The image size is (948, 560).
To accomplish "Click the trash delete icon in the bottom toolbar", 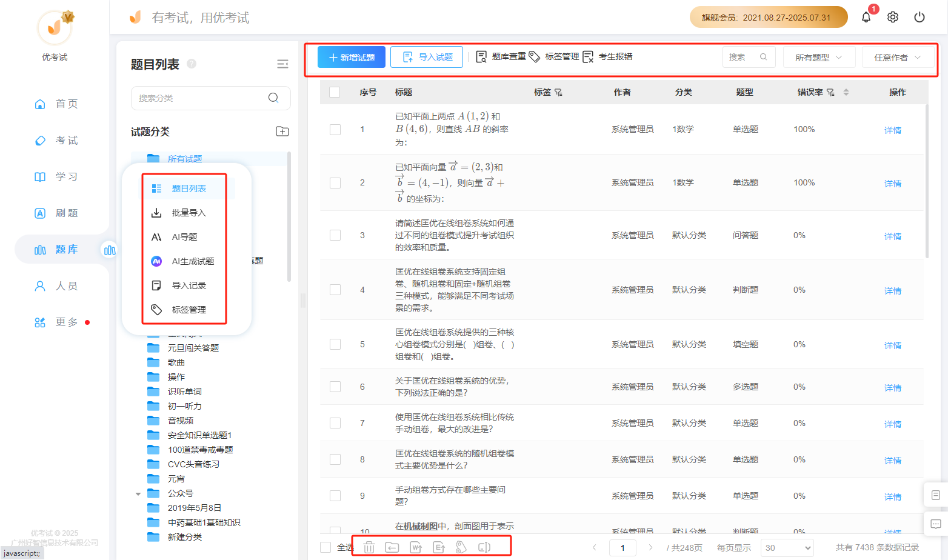I will pyautogui.click(x=369, y=547).
